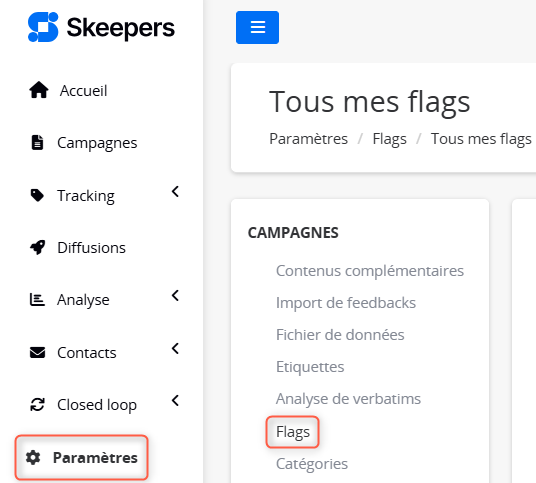Click the Flags breadcrumb link
Viewport: 536px width, 483px height.
tap(389, 139)
